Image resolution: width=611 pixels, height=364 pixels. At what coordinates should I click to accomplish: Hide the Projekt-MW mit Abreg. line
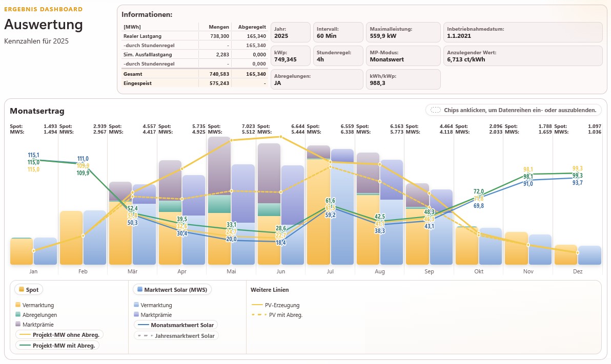(57, 345)
